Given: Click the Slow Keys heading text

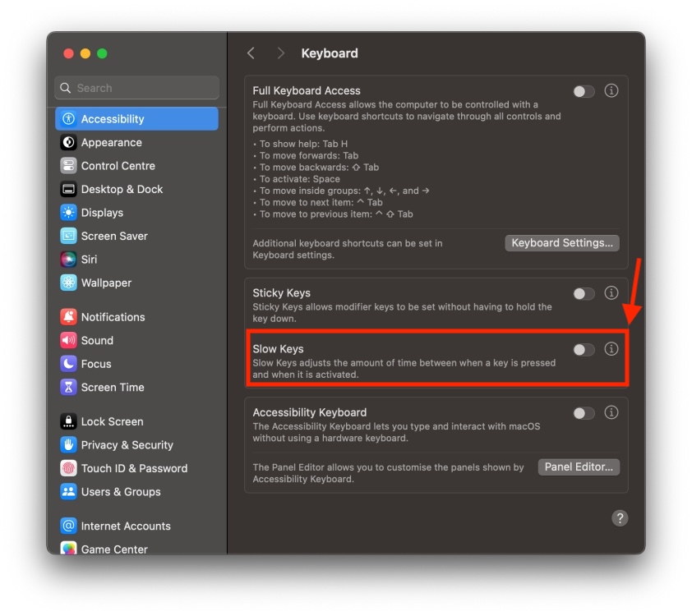Looking at the screenshot, I should [278, 349].
